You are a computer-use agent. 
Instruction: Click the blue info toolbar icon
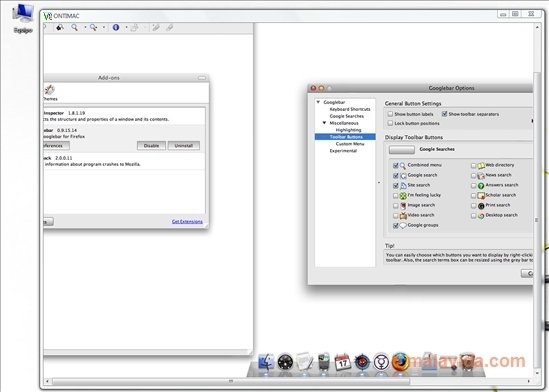[x=116, y=27]
